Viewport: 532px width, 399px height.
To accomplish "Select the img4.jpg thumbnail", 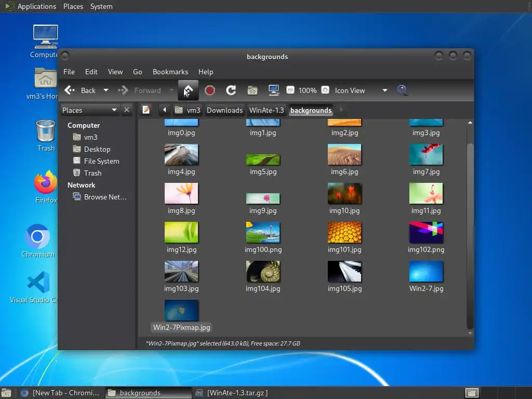I will tap(181, 154).
